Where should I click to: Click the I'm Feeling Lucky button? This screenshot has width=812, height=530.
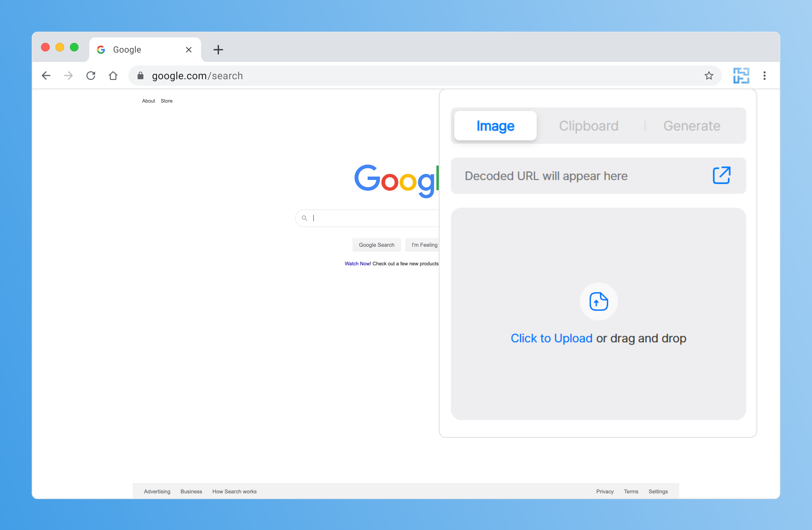[422, 245]
